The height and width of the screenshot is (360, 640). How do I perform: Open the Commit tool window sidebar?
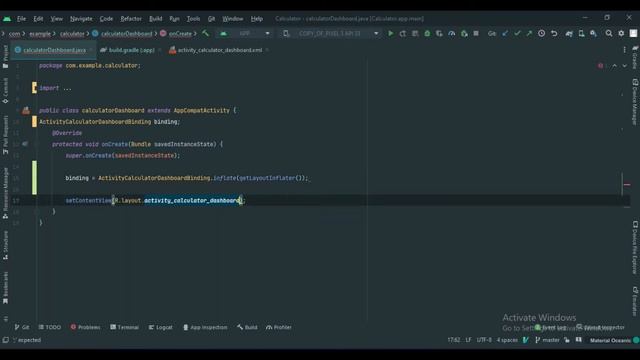coord(5,90)
